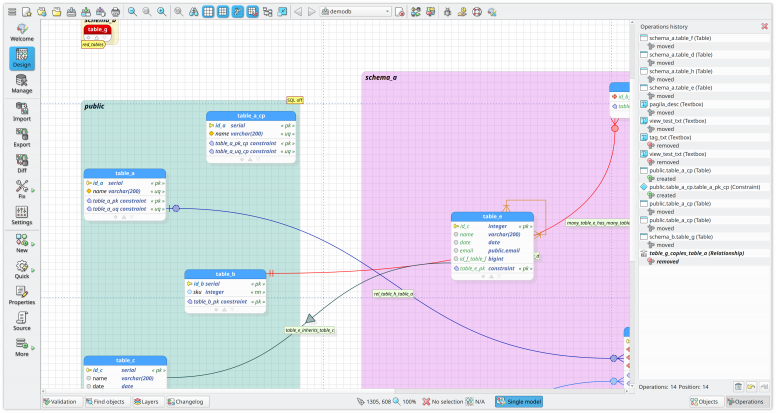Click the Export sidebar icon

[x=22, y=138]
